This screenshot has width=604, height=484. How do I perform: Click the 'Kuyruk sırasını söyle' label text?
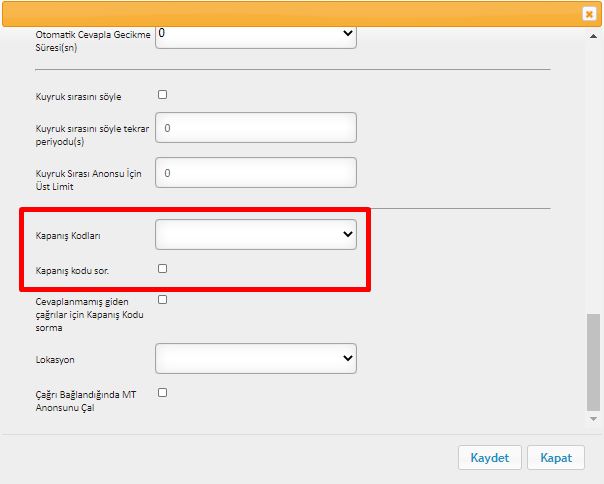tap(78, 97)
